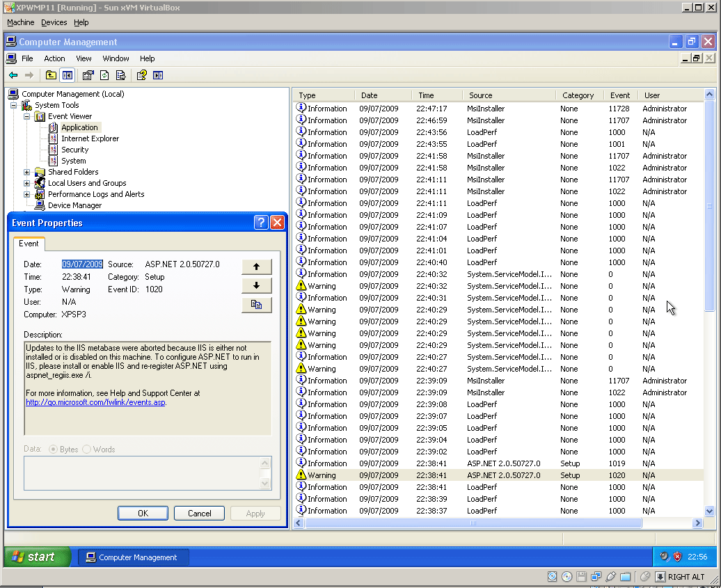Click the Export List toolbar icon
This screenshot has height=588, width=721.
pos(120,75)
